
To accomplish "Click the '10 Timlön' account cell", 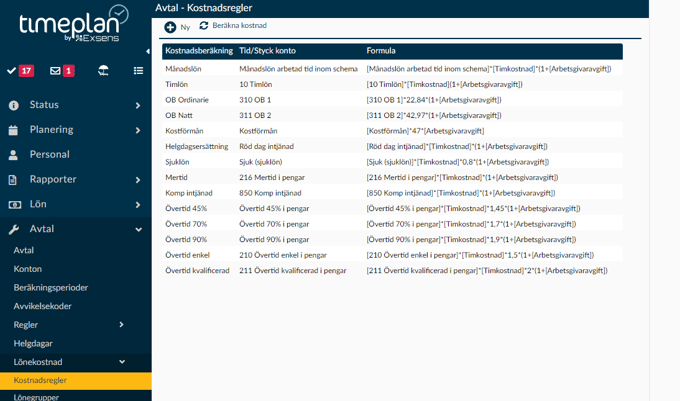I will point(255,84).
